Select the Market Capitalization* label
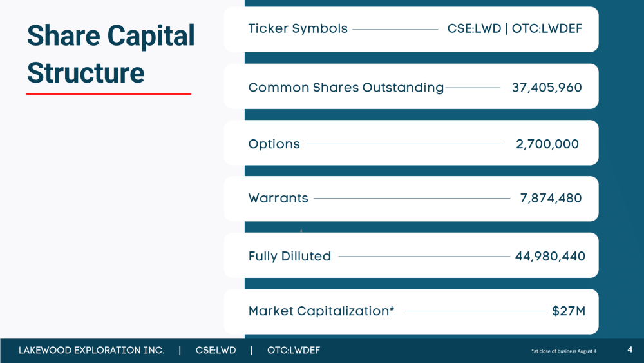644x363 pixels. [x=321, y=311]
